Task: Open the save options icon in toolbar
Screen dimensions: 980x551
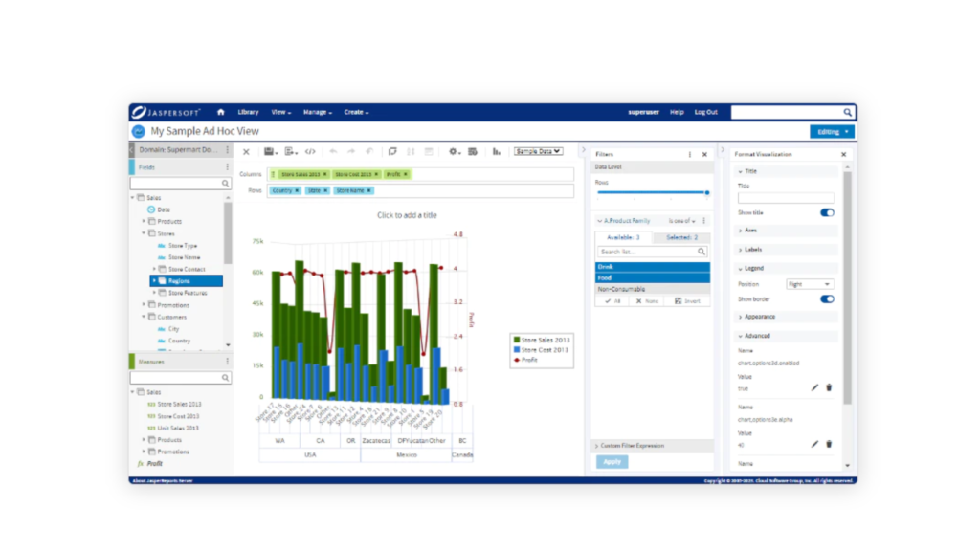Action: click(x=271, y=152)
